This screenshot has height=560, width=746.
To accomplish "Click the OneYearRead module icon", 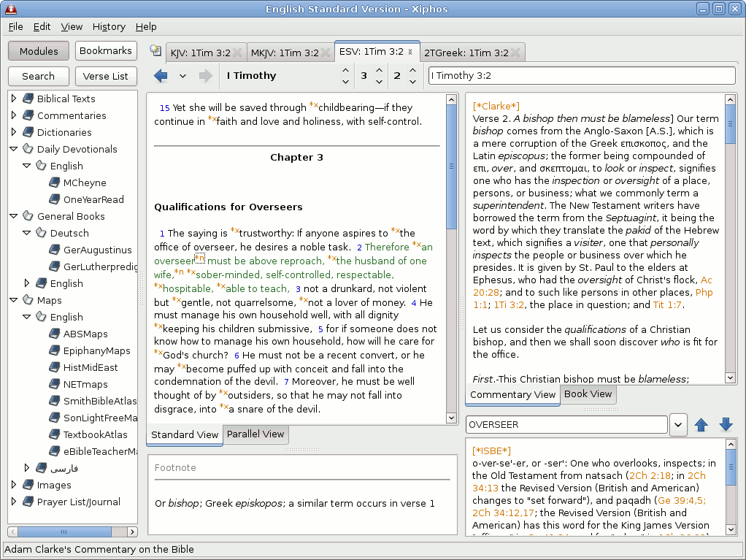I will tap(55, 199).
